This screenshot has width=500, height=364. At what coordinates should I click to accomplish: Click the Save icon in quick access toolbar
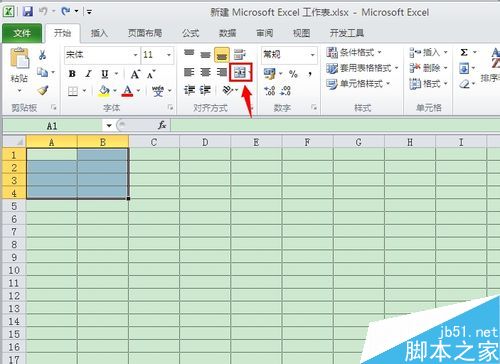click(x=28, y=12)
